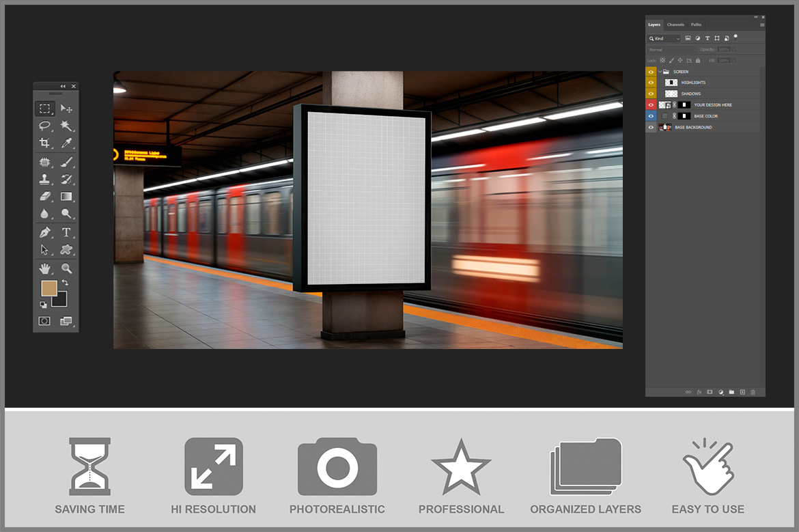Select the Pen tool

(x=44, y=232)
